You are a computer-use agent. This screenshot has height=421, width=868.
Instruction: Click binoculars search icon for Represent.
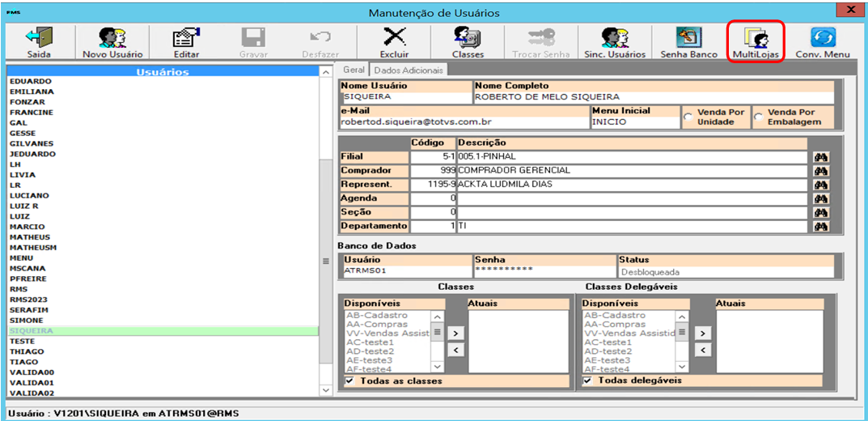[819, 185]
